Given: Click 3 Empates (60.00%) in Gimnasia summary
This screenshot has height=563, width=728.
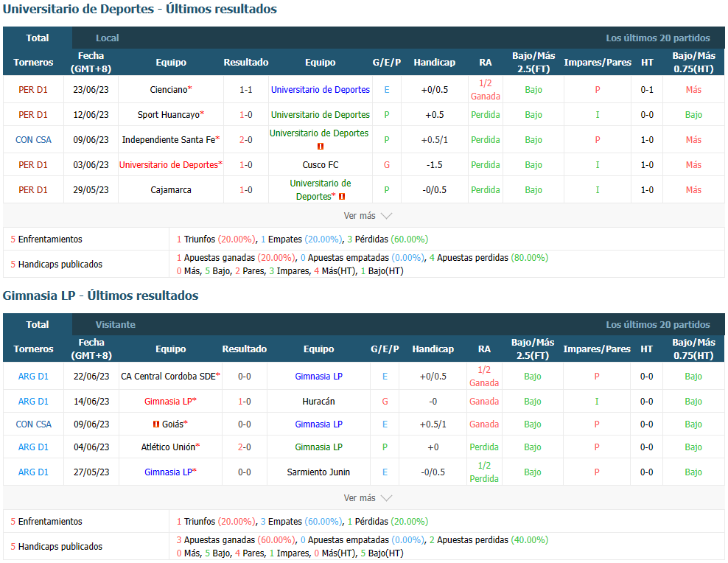Looking at the screenshot, I should point(302,522).
